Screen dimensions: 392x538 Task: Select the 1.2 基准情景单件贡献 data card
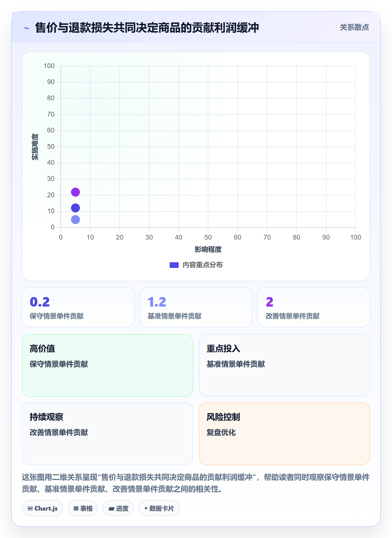click(x=196, y=307)
